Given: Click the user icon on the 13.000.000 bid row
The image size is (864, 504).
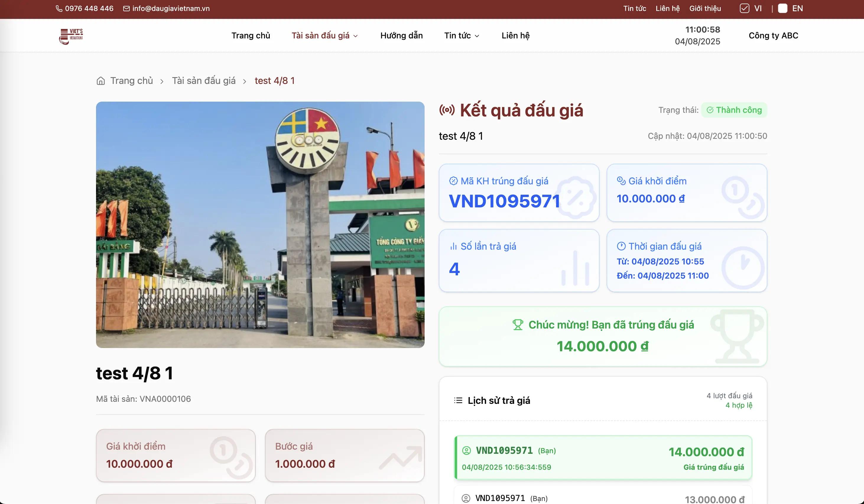Looking at the screenshot, I should pos(466,498).
